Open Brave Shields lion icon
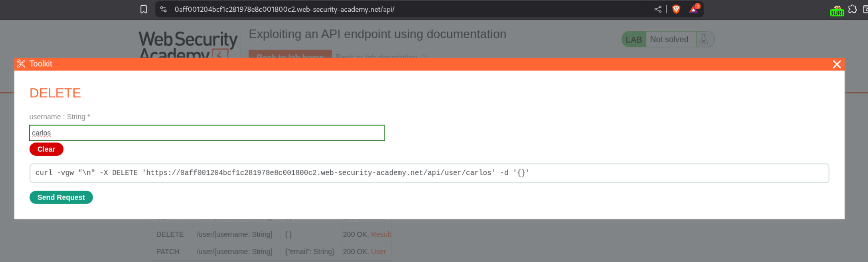Viewport: 868px width, 262px height. pyautogui.click(x=676, y=9)
